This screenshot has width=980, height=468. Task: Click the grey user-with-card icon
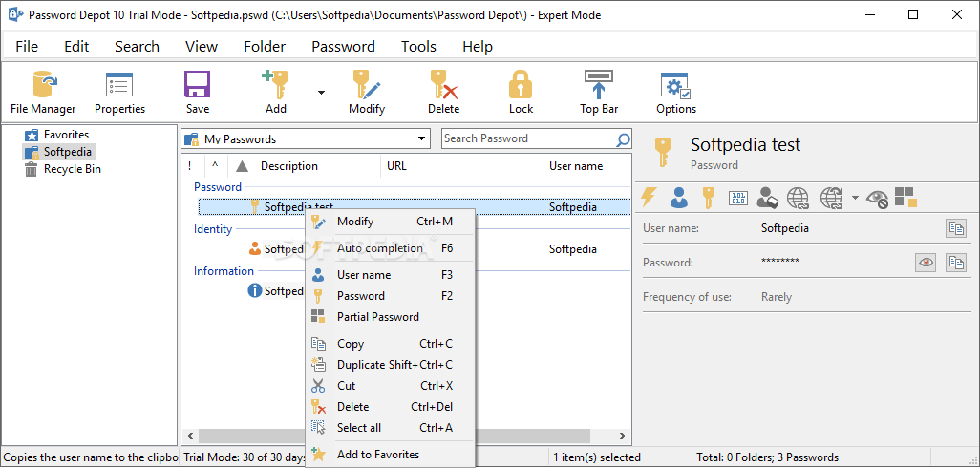(x=768, y=198)
